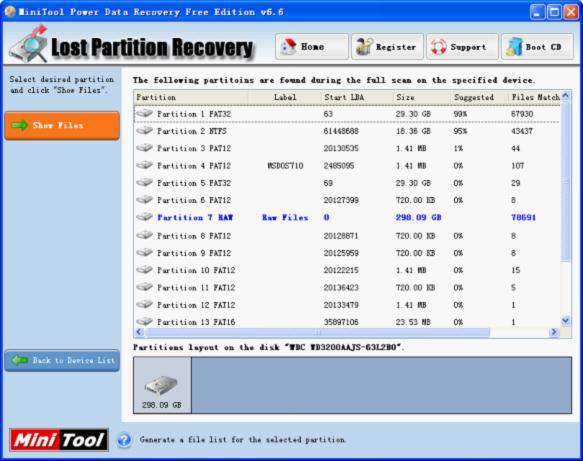583x461 pixels.
Task: Select the row labeled Partition 12 FAT12
Action: (347, 305)
